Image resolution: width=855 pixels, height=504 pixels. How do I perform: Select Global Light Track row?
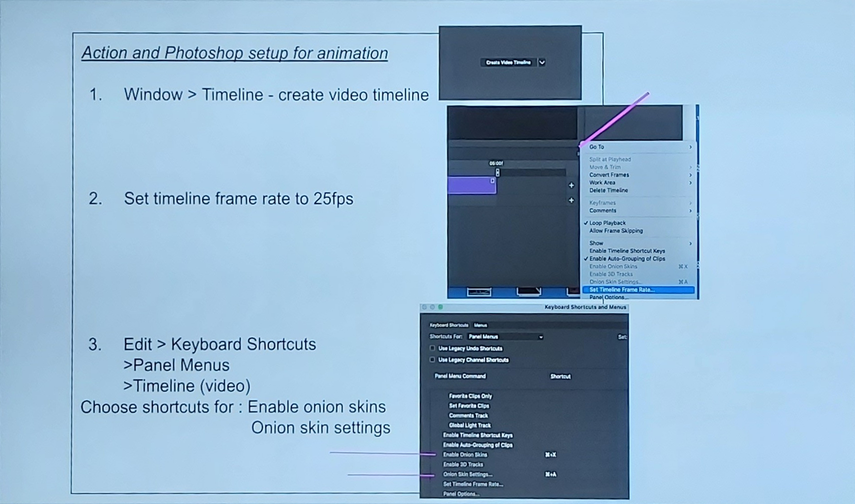(x=470, y=426)
